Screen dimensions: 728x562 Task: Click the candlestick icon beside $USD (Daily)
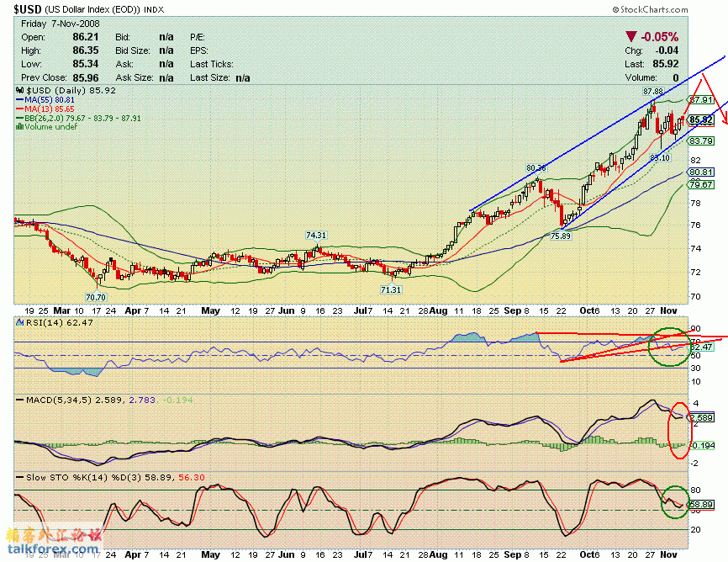19,91
